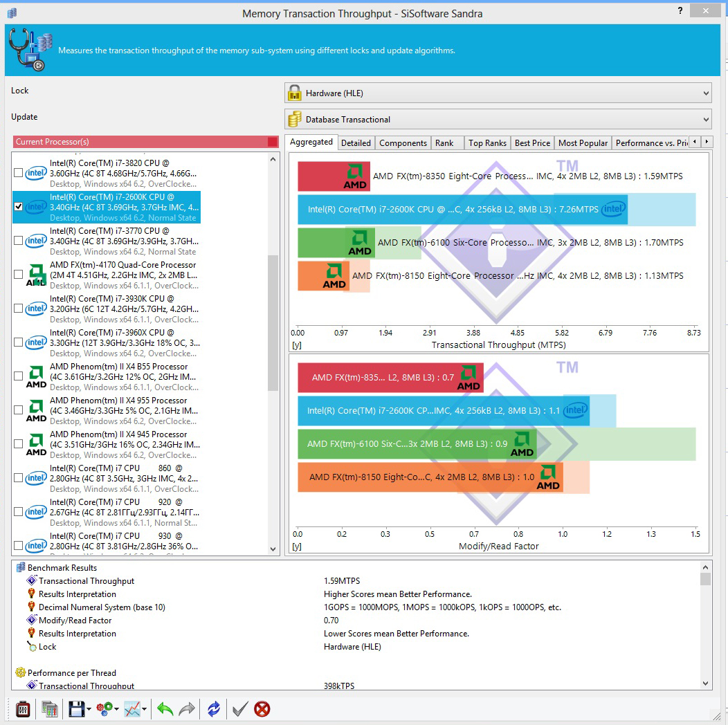This screenshot has height=725, width=728.
Task: Click the AMD logo beside FX-4170 entry
Action: click(x=36, y=275)
